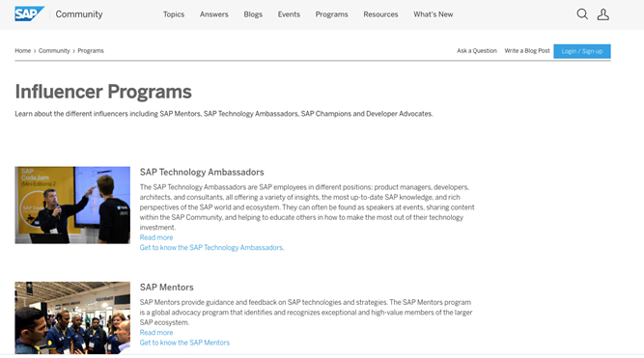This screenshot has width=644, height=358.
Task: Open the search magnifier icon
Action: [582, 14]
